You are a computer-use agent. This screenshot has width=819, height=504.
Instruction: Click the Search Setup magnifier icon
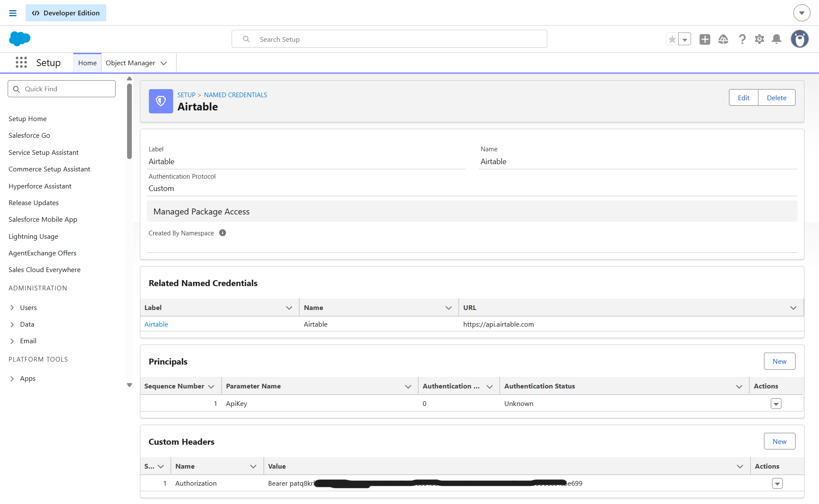pos(246,39)
